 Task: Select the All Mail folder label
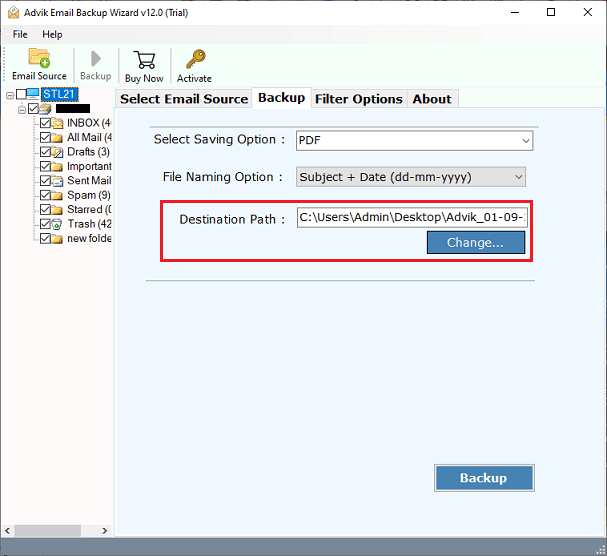point(89,137)
